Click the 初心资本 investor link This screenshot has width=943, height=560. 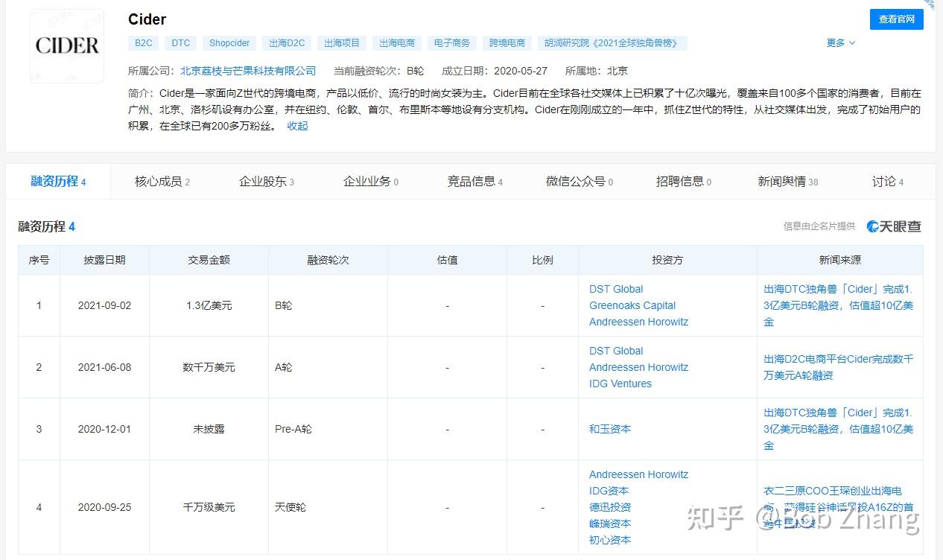coord(610,540)
